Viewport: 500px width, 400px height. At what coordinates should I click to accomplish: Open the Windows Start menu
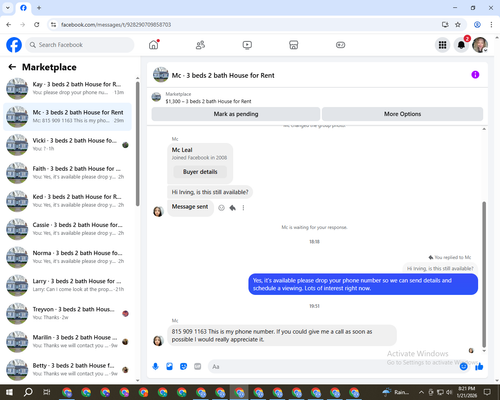pyautogui.click(x=9, y=392)
